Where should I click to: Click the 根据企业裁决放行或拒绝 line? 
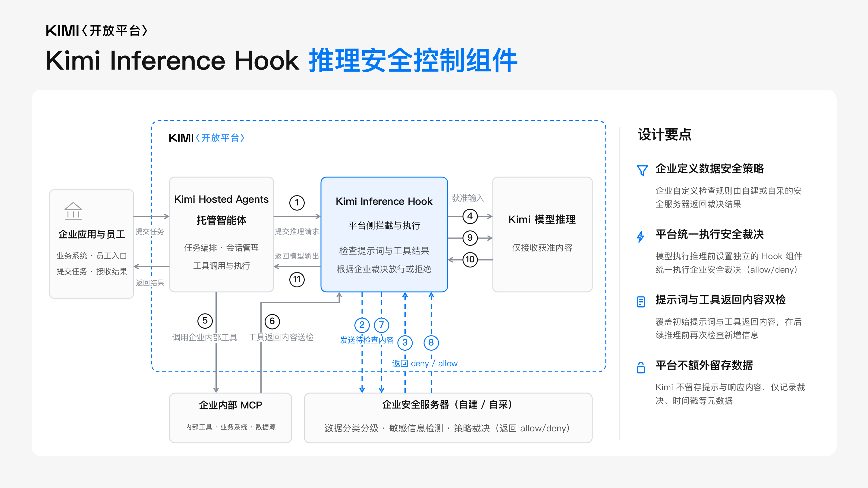384,269
